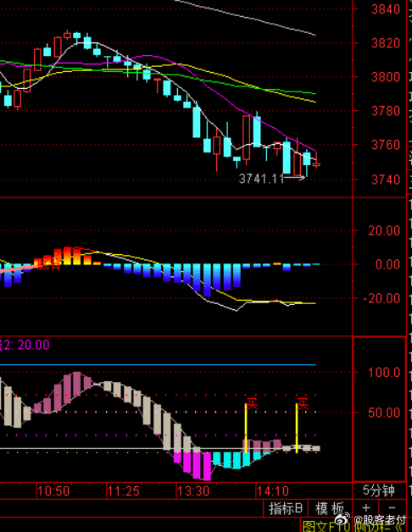Viewport: 412px width, 532px height.
Task: Click the -20.00 MACD axis value
Action: coord(381,298)
